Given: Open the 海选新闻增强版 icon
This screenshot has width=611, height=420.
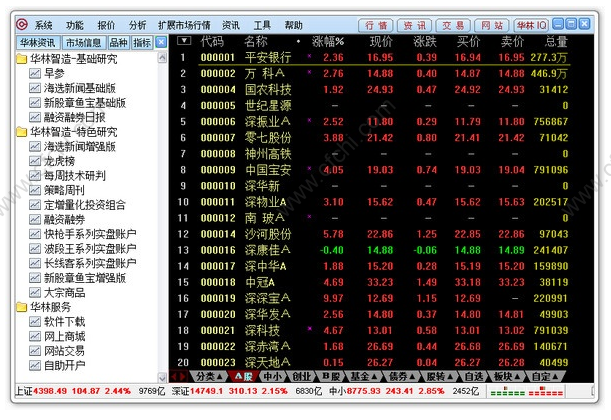Looking at the screenshot, I should (35, 146).
